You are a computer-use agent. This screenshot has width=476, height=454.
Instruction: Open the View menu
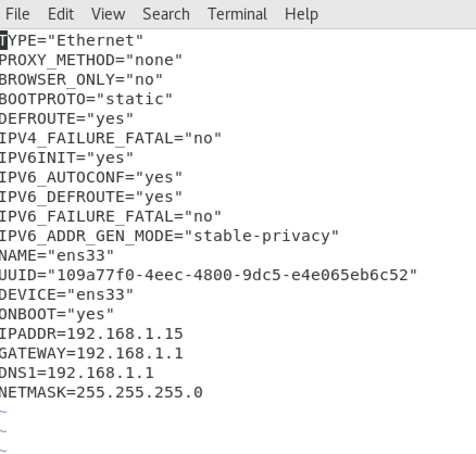pyautogui.click(x=108, y=14)
